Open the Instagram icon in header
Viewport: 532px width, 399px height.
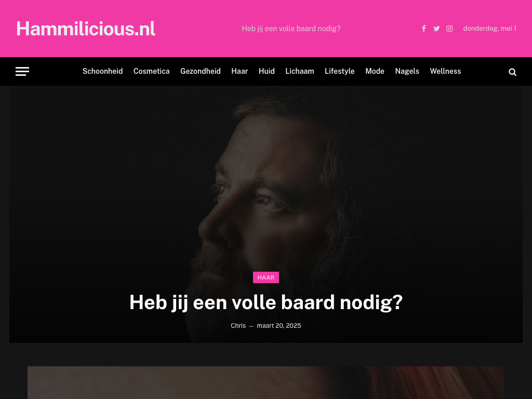449,29
